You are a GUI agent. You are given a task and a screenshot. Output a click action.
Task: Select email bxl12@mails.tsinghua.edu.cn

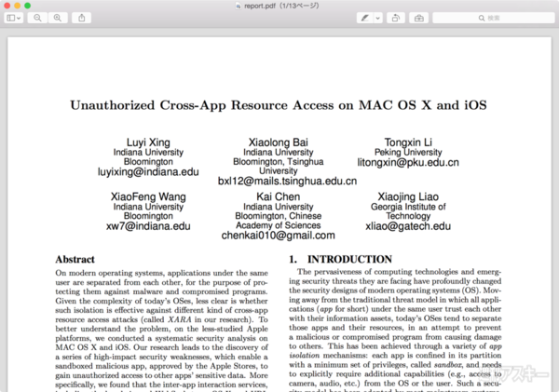287,181
